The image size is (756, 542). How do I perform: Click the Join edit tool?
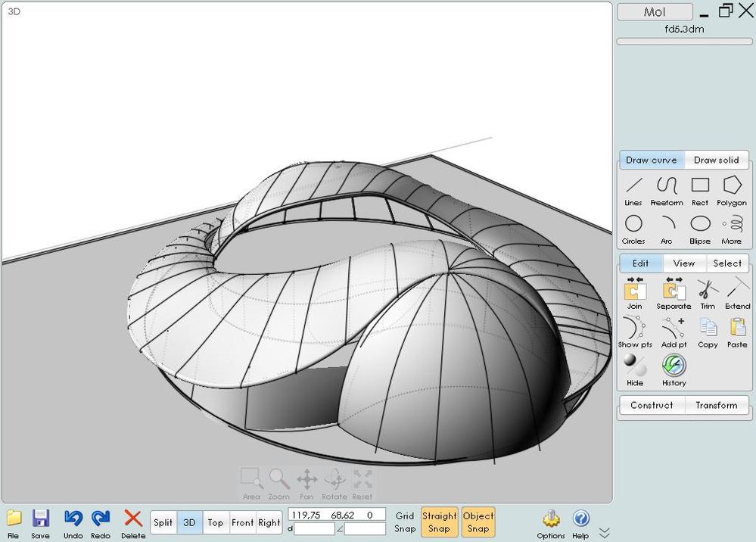pyautogui.click(x=634, y=290)
